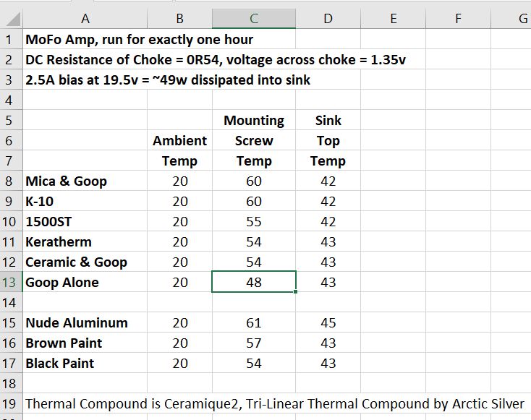Click the 'Sink' header cell
The width and height of the screenshot is (531, 420).
pos(328,120)
